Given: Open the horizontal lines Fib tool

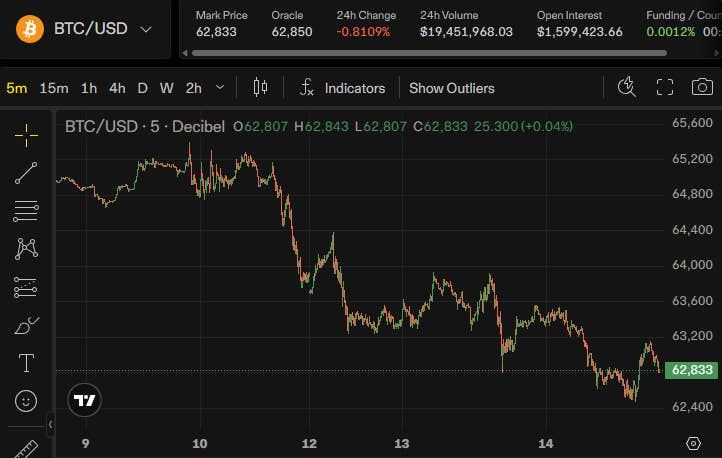Looking at the screenshot, I should pyautogui.click(x=26, y=211).
